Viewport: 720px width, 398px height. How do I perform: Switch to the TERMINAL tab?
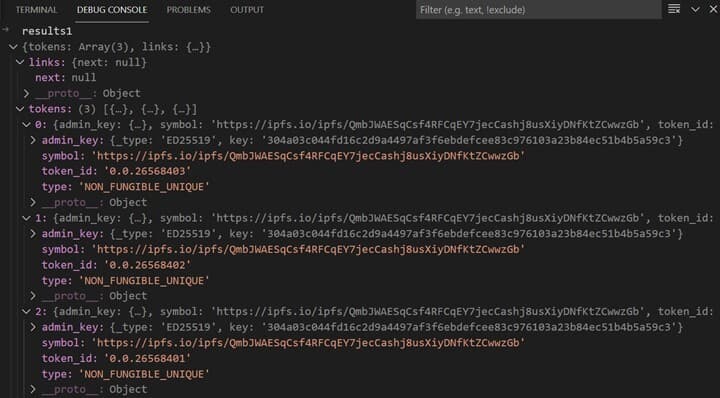click(x=36, y=10)
